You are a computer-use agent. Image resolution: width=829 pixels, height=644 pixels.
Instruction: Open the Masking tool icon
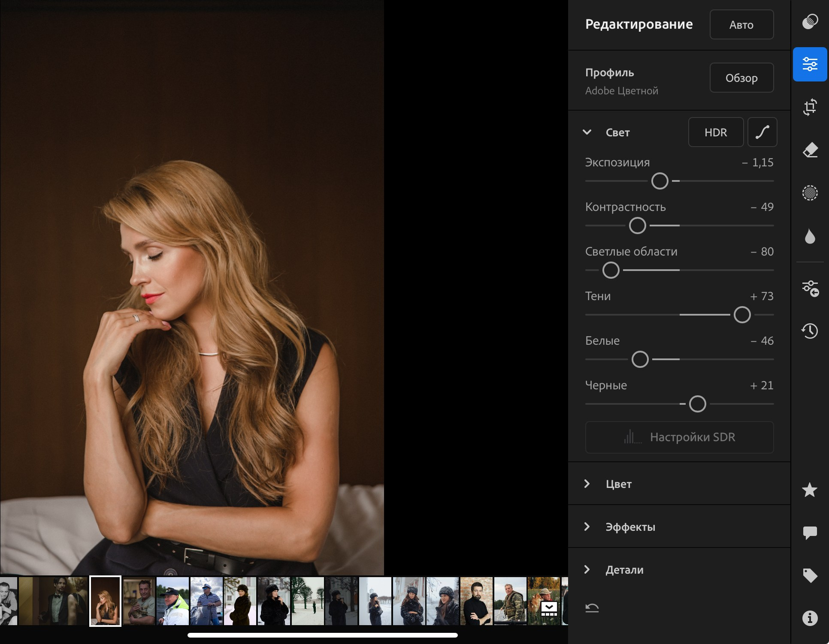[x=810, y=193]
